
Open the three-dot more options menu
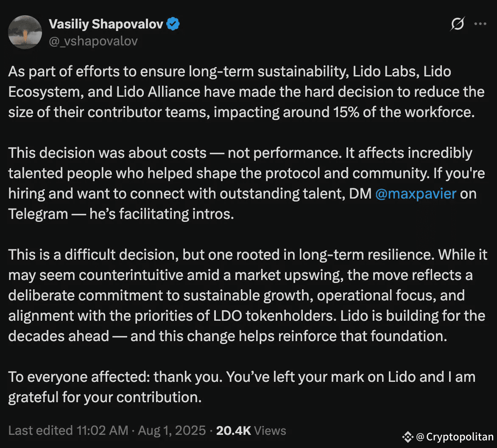480,24
